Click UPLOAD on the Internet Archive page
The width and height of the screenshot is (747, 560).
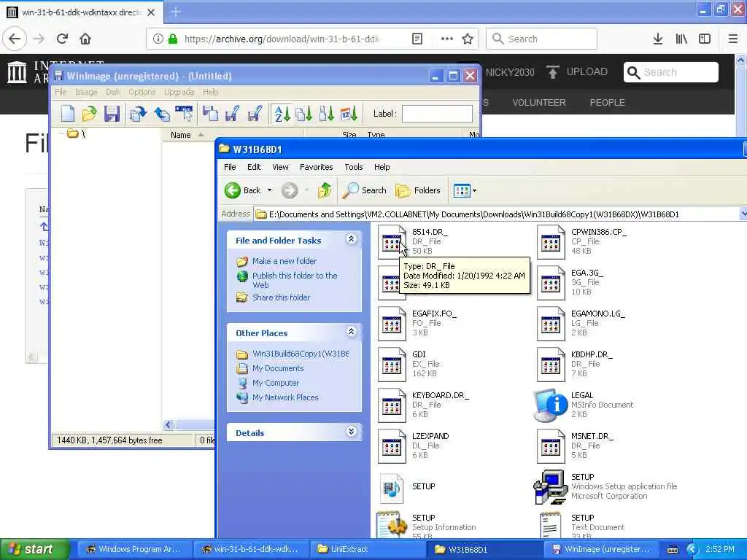pos(577,72)
